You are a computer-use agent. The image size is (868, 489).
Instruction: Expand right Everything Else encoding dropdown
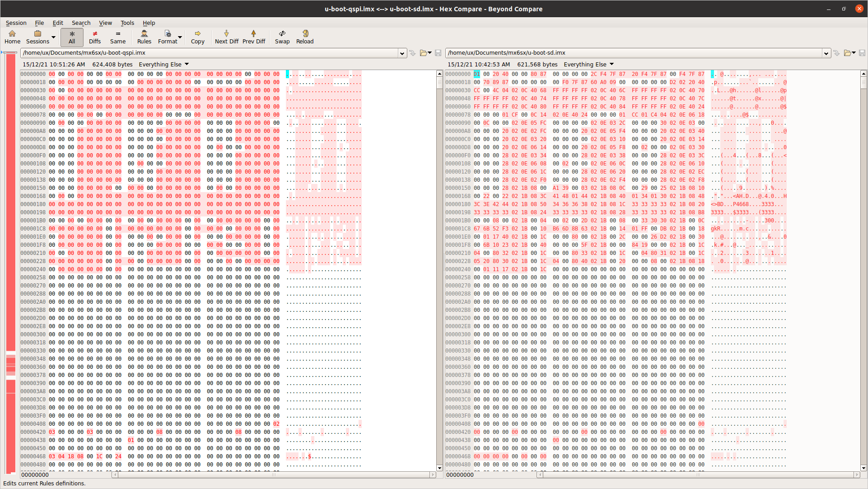(x=612, y=64)
